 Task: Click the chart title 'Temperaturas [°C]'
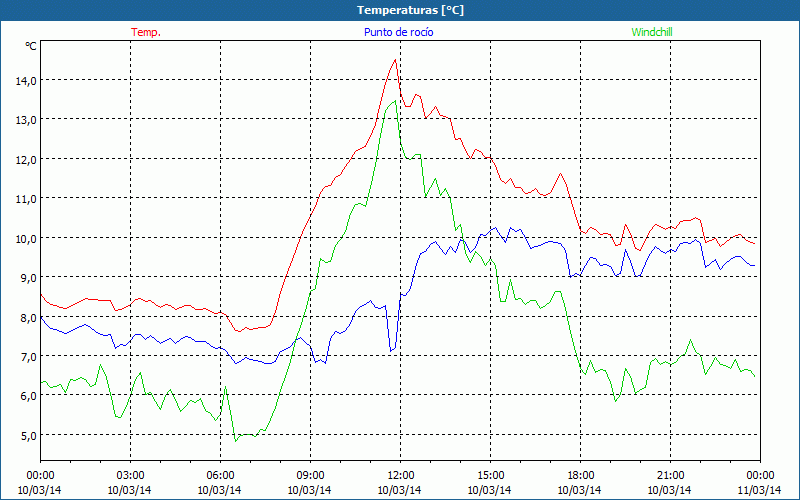pyautogui.click(x=410, y=10)
